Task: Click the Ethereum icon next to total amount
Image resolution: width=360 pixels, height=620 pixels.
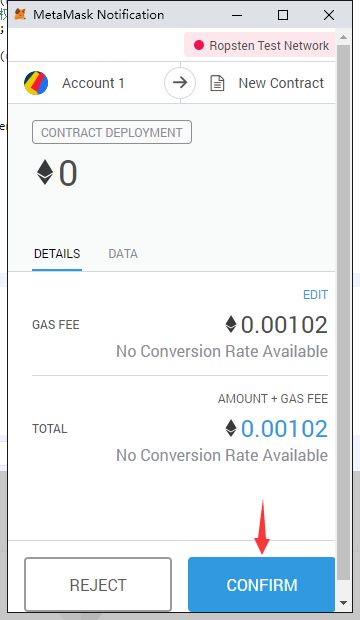Action: (x=231, y=428)
